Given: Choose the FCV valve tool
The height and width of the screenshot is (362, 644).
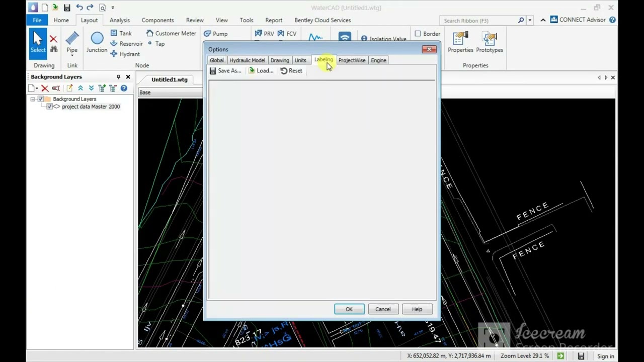Looking at the screenshot, I should [287, 34].
